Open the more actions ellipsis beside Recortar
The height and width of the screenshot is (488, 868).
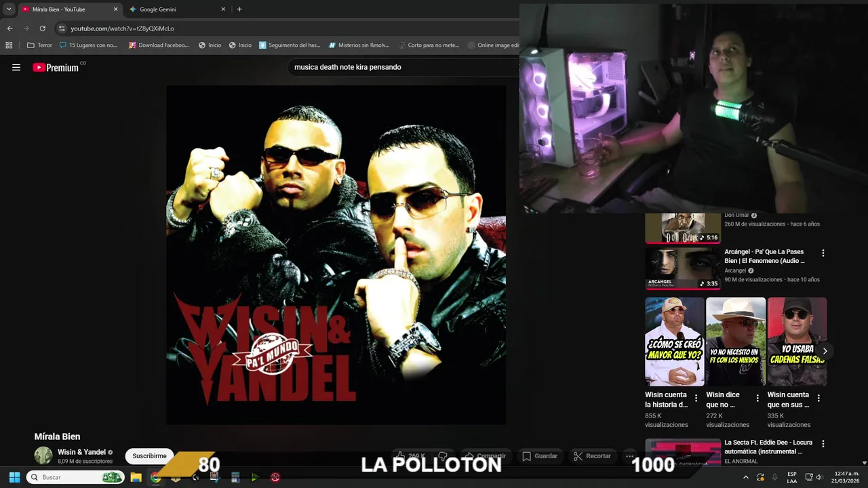630,456
